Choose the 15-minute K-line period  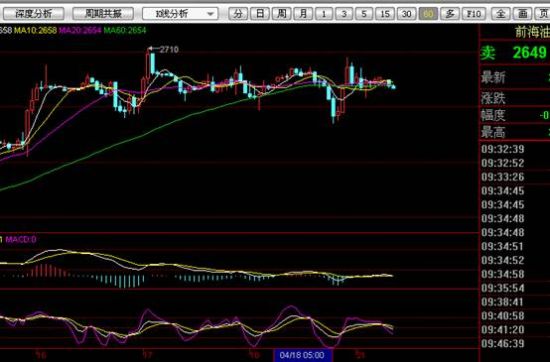tap(385, 14)
